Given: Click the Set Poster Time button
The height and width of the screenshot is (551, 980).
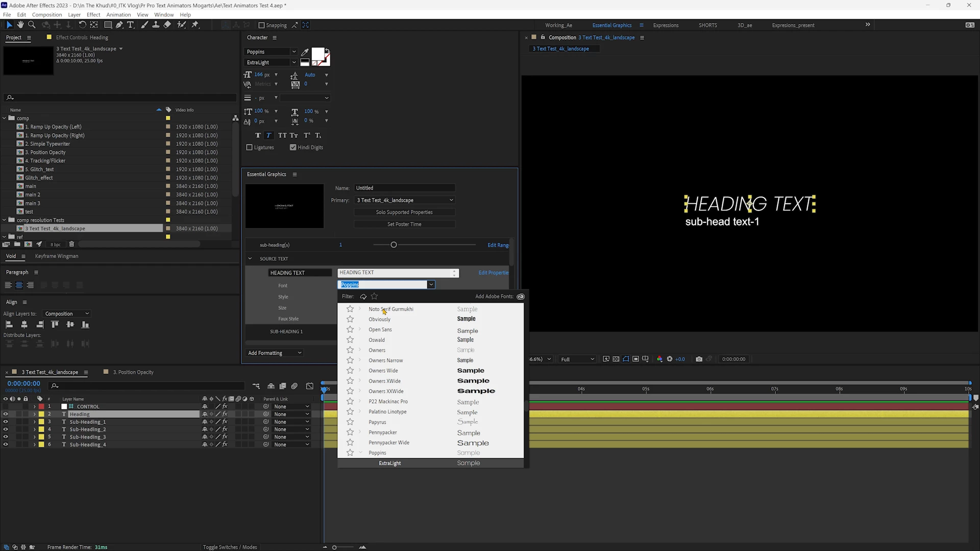Looking at the screenshot, I should [404, 224].
